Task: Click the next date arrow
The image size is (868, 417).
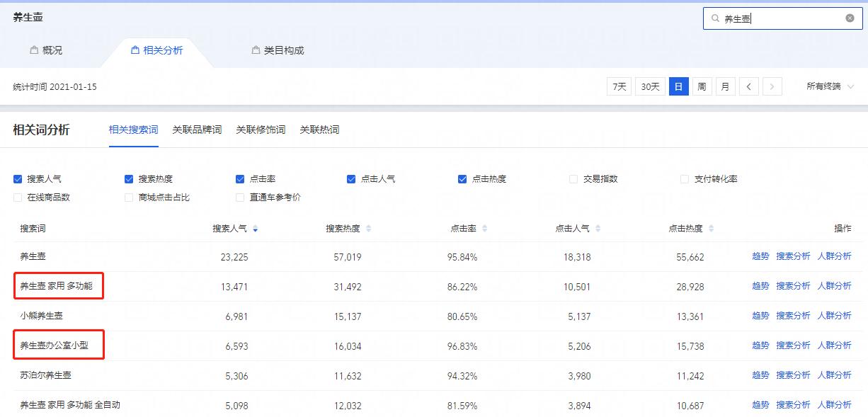Action: click(x=772, y=86)
